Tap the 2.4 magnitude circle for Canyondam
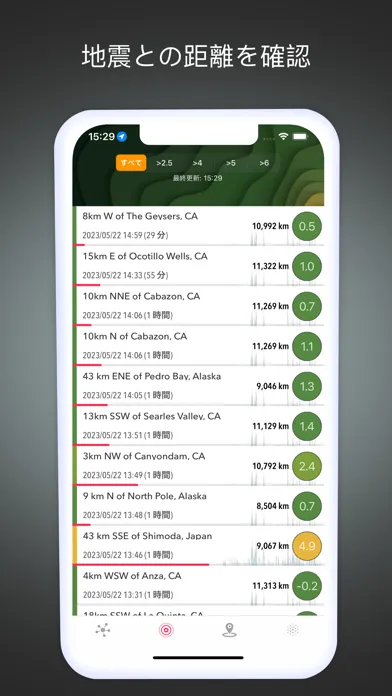This screenshot has height=696, width=392. 307,466
